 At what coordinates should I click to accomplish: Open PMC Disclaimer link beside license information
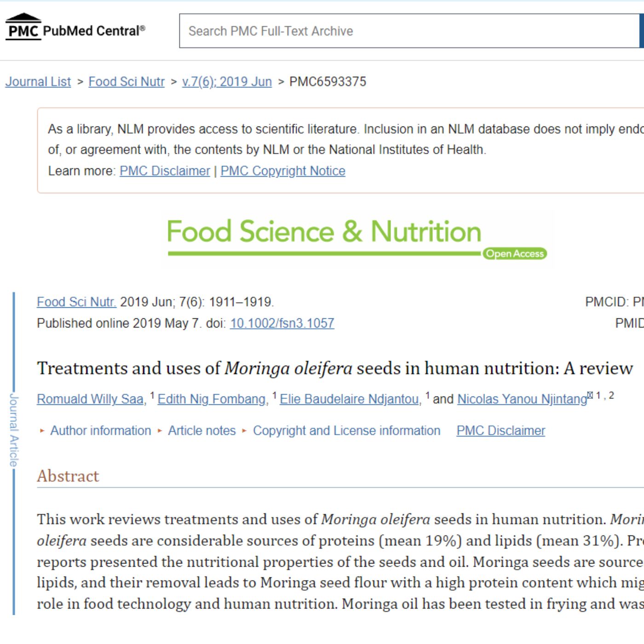point(500,431)
